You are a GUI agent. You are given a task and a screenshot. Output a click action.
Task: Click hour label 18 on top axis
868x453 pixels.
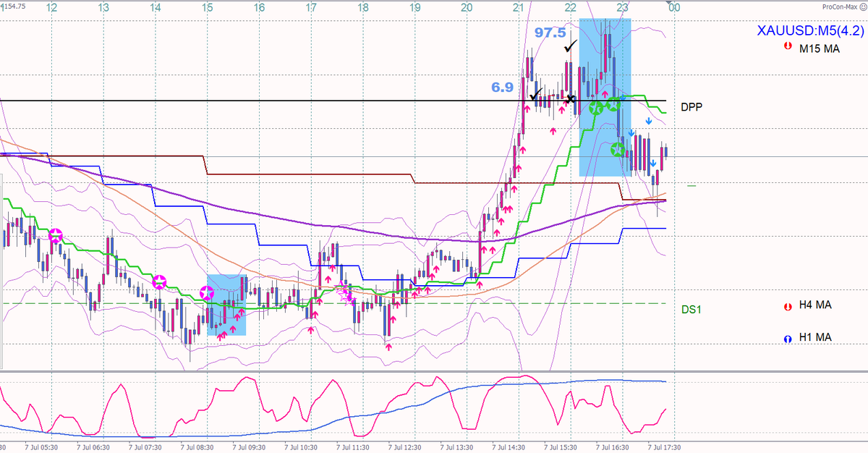click(363, 7)
